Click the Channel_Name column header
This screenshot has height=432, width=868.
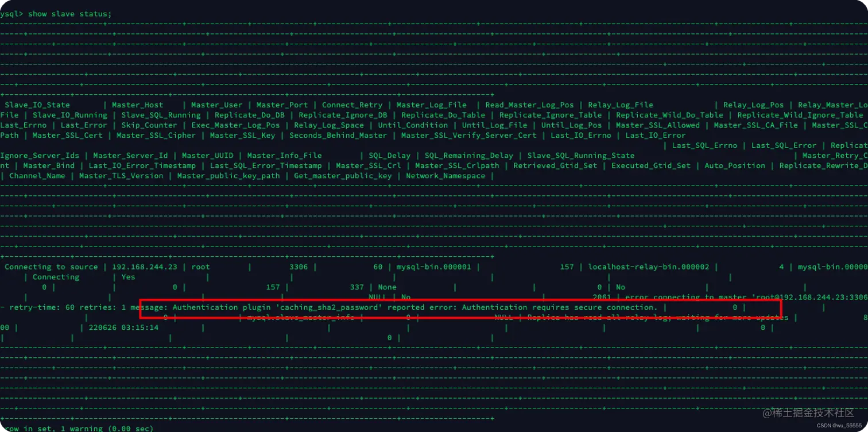[x=37, y=176]
